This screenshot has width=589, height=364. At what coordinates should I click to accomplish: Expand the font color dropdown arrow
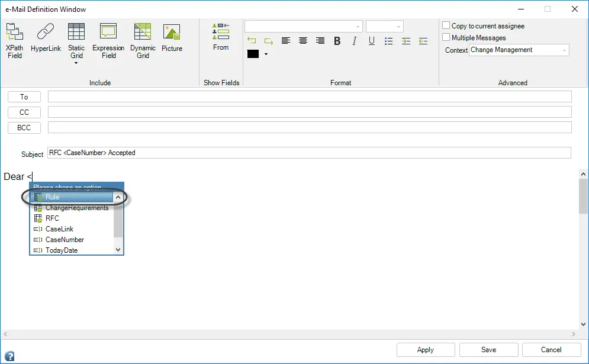point(266,54)
